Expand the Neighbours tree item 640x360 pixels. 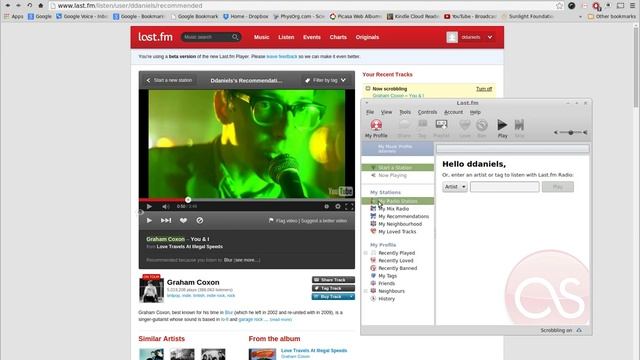tap(366, 291)
